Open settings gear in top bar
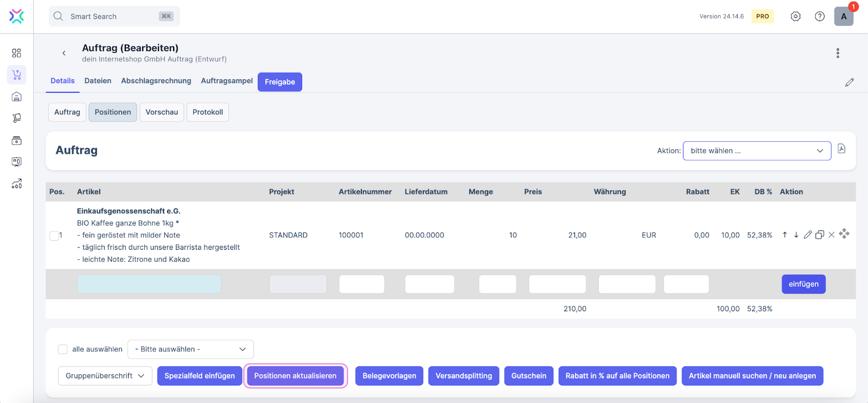This screenshot has height=403, width=868. 795,16
